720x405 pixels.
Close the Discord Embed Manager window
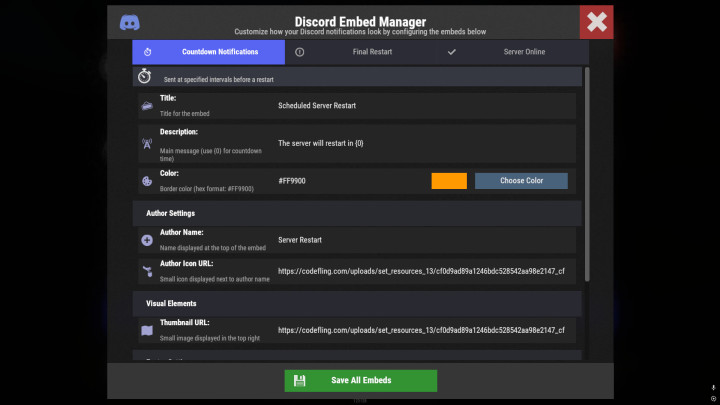pyautogui.click(x=596, y=22)
